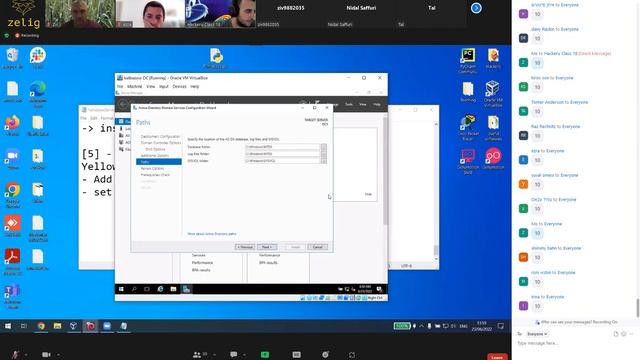Open File Explorer from the host taskbar

click(x=57, y=326)
